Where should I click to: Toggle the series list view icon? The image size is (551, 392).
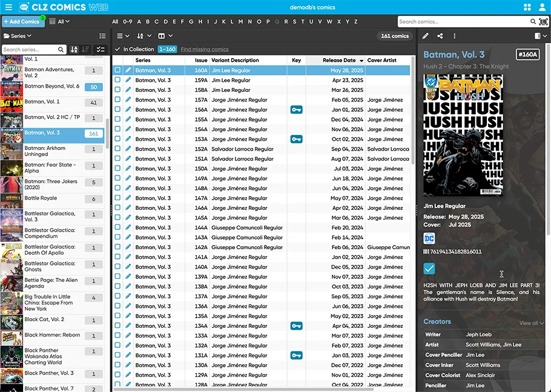pyautogui.click(x=102, y=36)
